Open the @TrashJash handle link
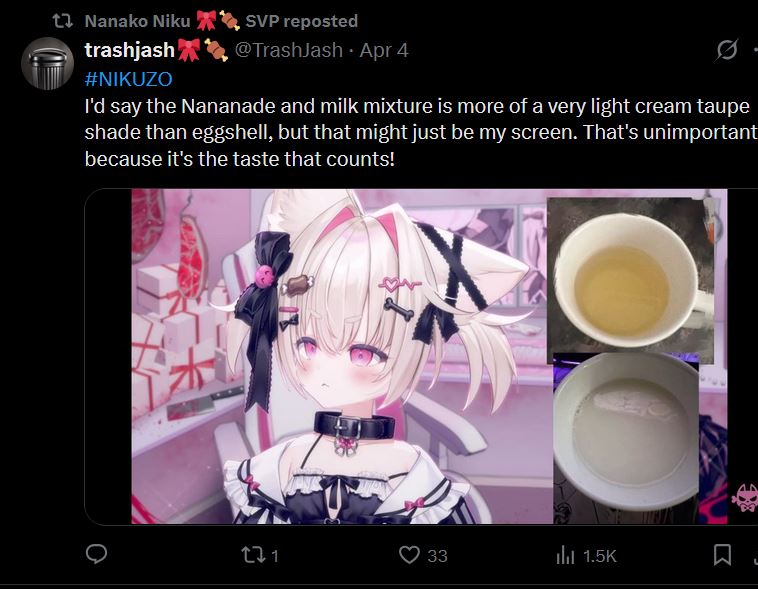 (289, 50)
